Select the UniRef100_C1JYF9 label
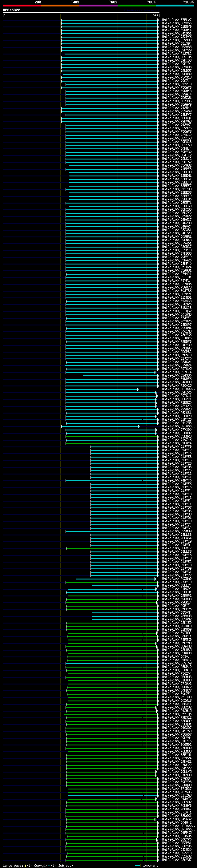This screenshot has height=868, width=197. tap(177, 446)
